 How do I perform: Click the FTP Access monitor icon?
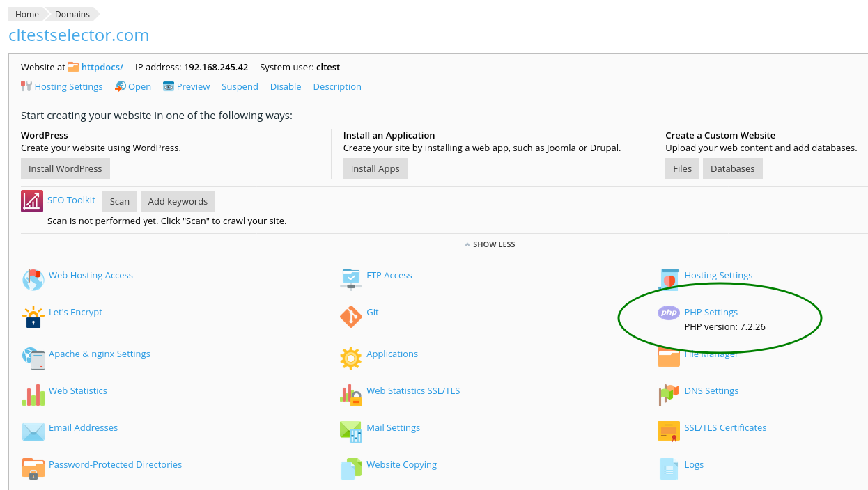tap(350, 279)
